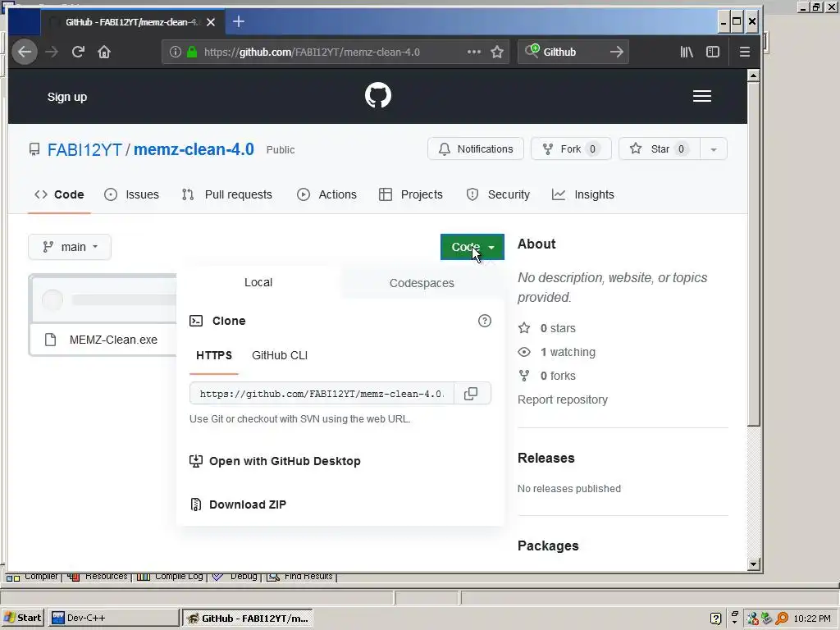840x630 pixels.
Task: Open the FABI12YT owner link
Action: coord(84,149)
